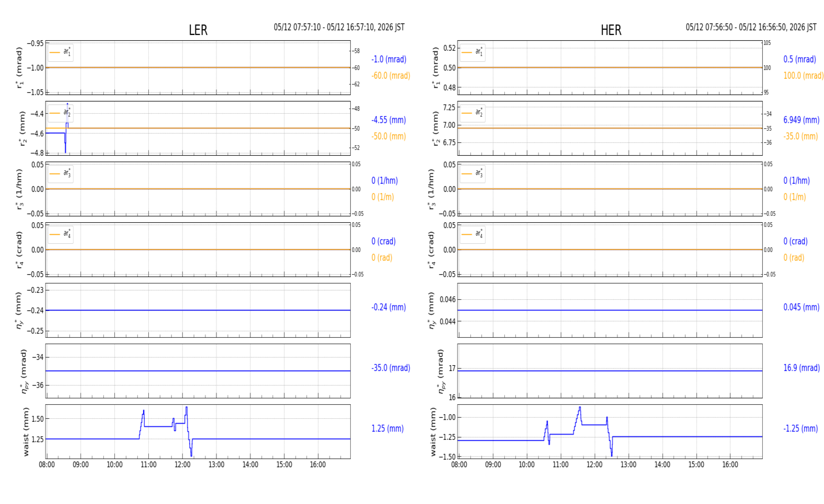Click the 16.9 (mrad) value label
Screen dimensions: 824x504
tap(801, 368)
